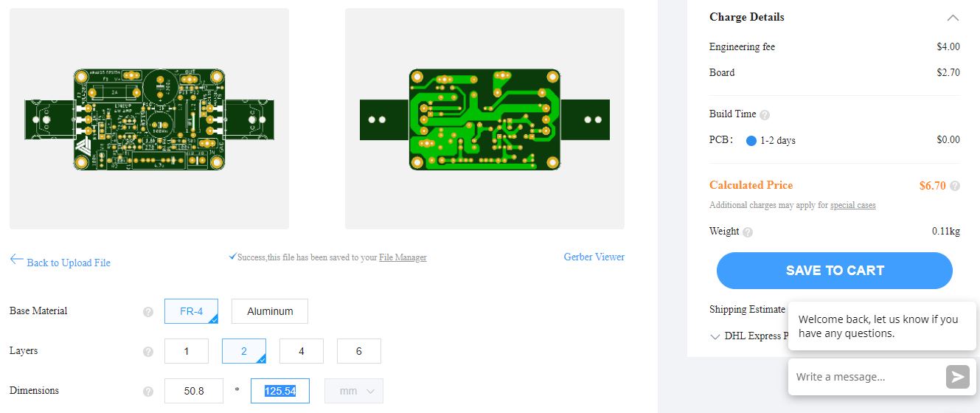Click the Base Material help icon
The image size is (980, 413).
148,312
